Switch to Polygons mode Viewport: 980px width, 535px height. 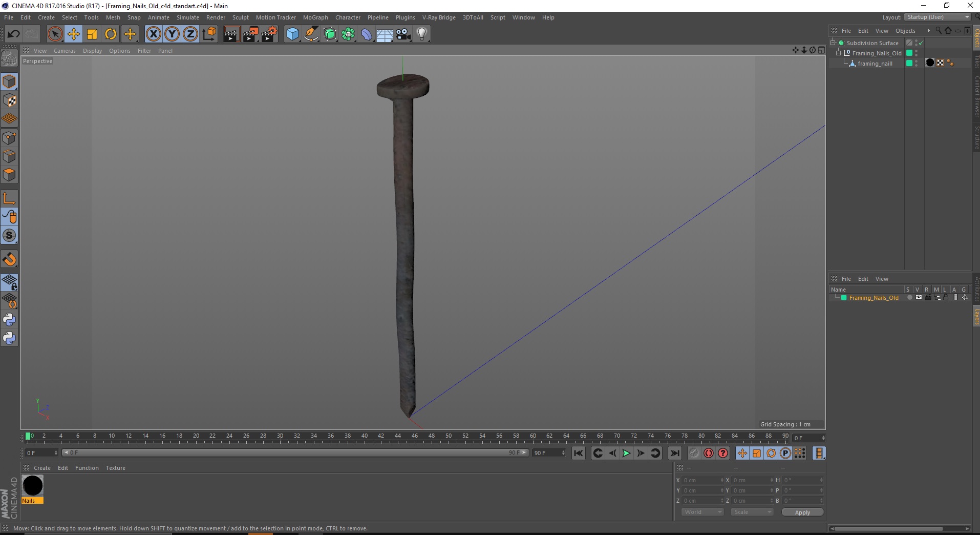click(x=9, y=175)
